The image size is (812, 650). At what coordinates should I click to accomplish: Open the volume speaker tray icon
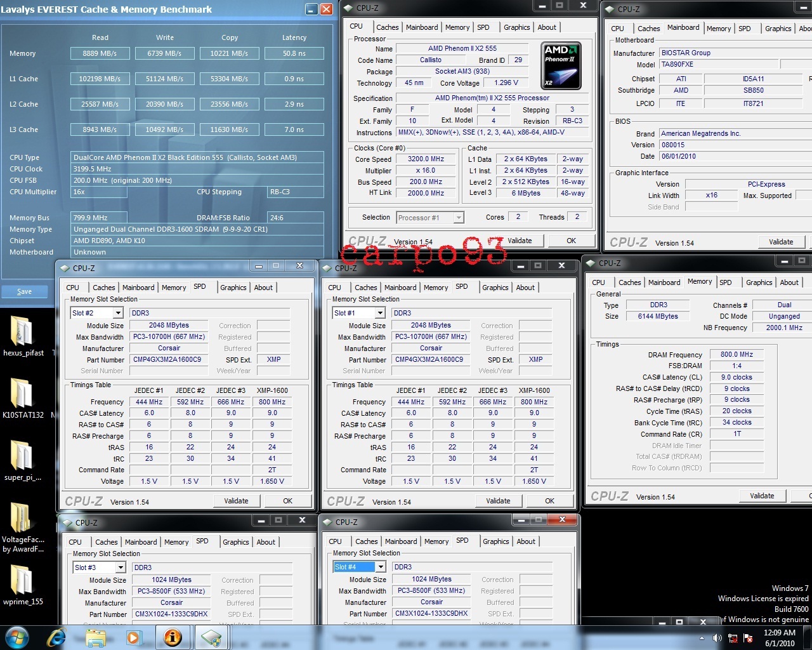click(x=717, y=638)
